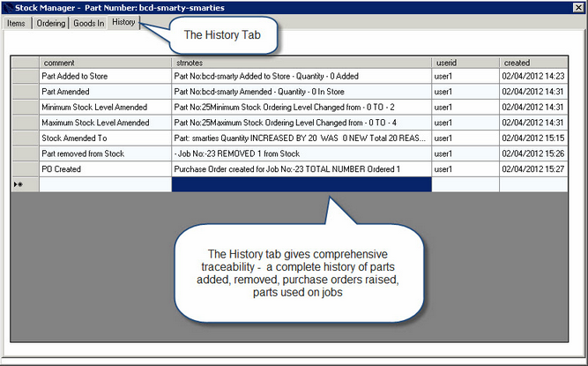588x366 pixels.
Task: Select the Goods In tab
Action: coord(88,23)
